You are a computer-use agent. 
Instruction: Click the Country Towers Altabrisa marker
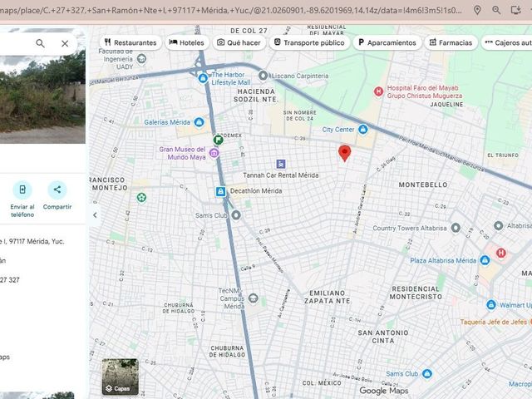456,228
